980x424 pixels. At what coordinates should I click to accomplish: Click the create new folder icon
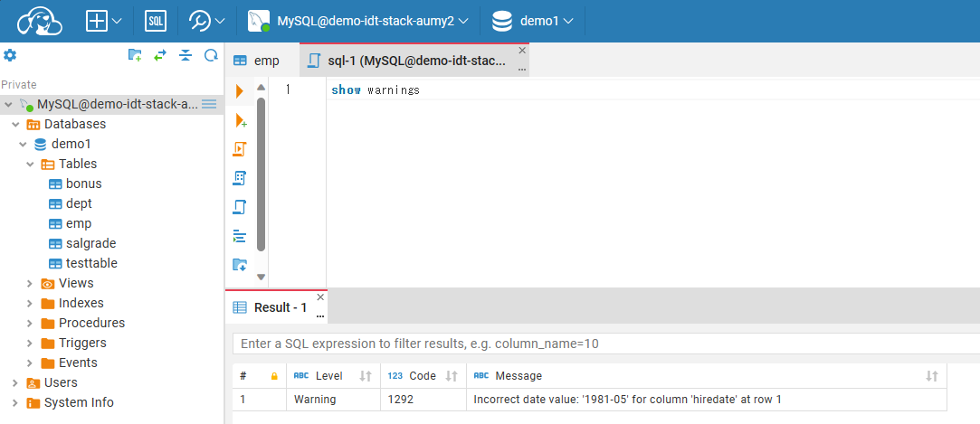coord(135,55)
